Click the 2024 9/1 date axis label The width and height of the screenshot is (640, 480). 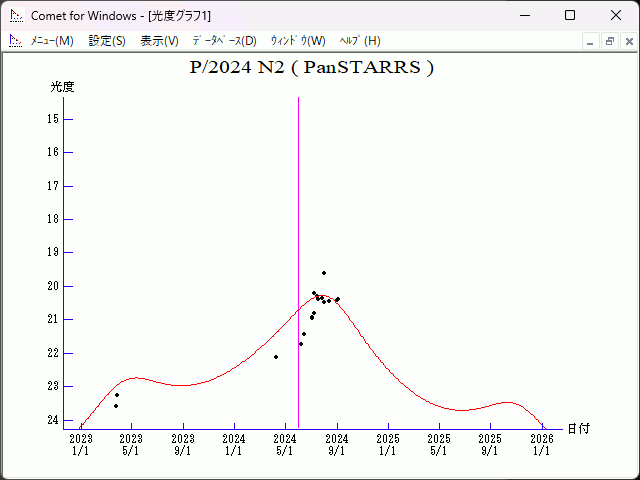[x=337, y=444]
